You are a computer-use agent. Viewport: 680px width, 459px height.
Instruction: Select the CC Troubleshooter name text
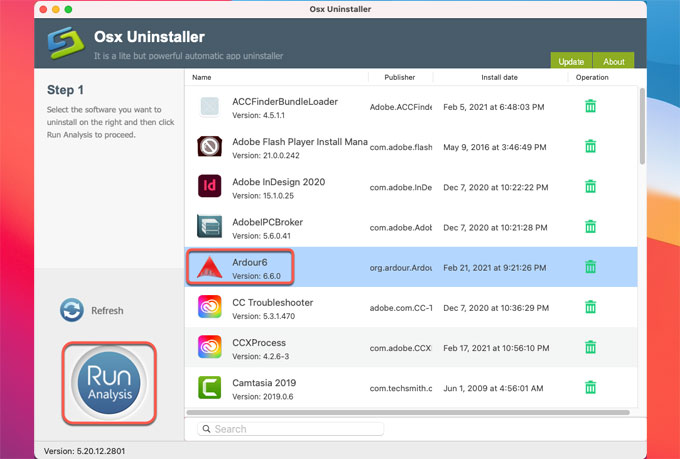coord(272,302)
